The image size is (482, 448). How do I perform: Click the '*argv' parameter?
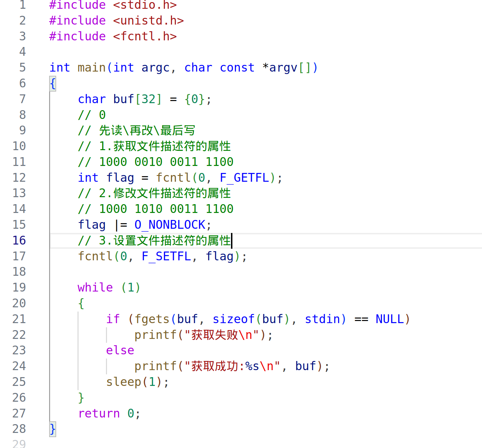280,67
